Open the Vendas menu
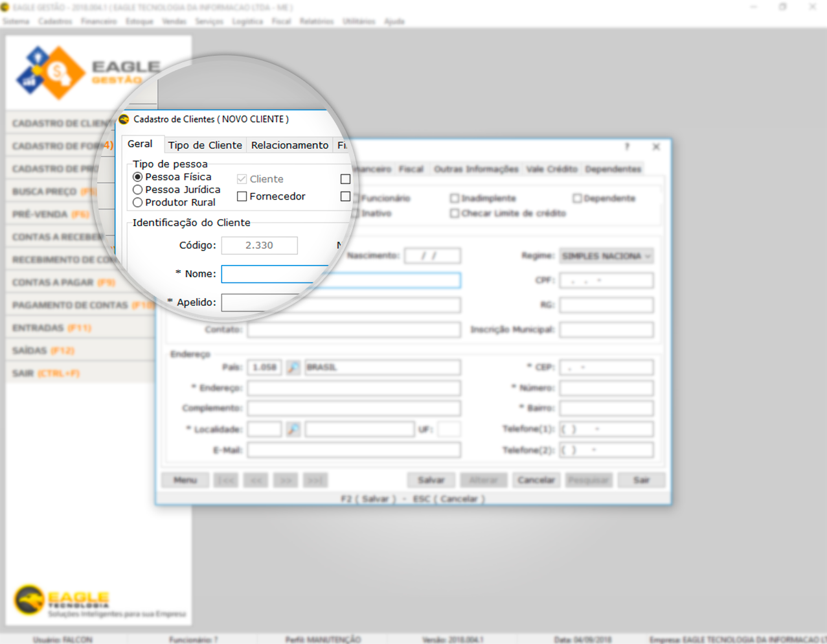The width and height of the screenshot is (827, 644). (174, 21)
